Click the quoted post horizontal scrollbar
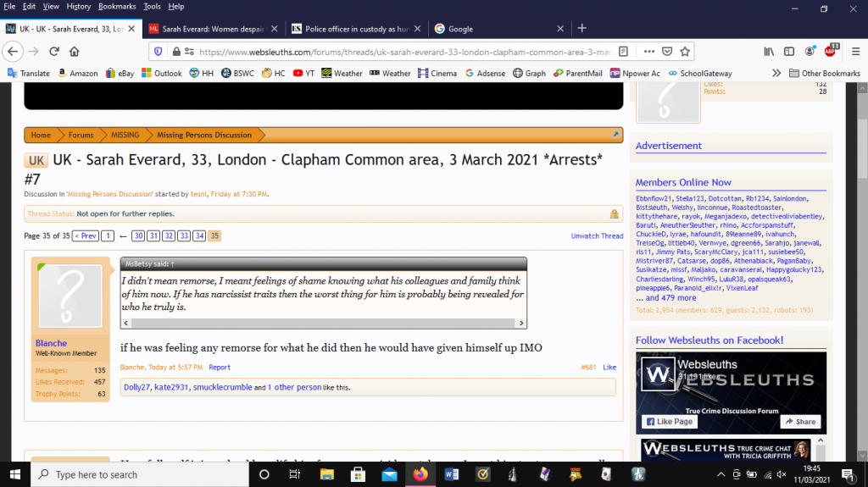Viewport: 868px width, 487px height. coord(322,324)
